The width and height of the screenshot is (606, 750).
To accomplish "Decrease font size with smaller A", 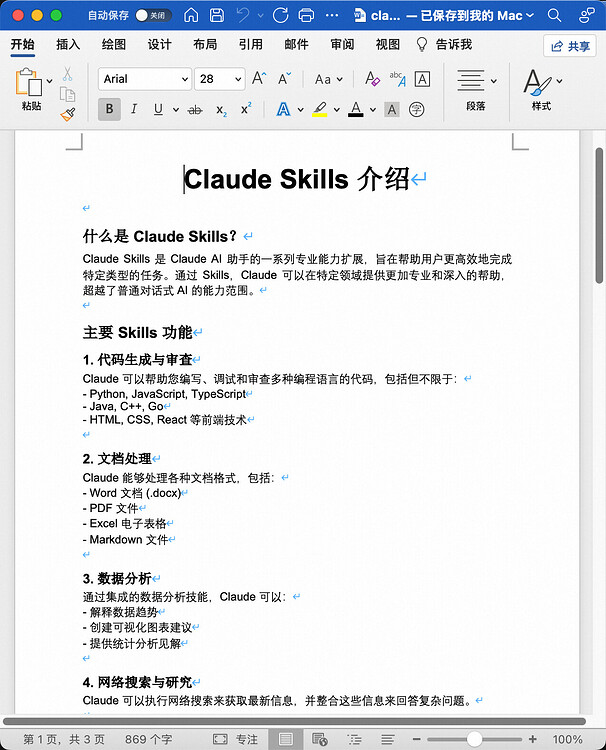I will (x=285, y=78).
